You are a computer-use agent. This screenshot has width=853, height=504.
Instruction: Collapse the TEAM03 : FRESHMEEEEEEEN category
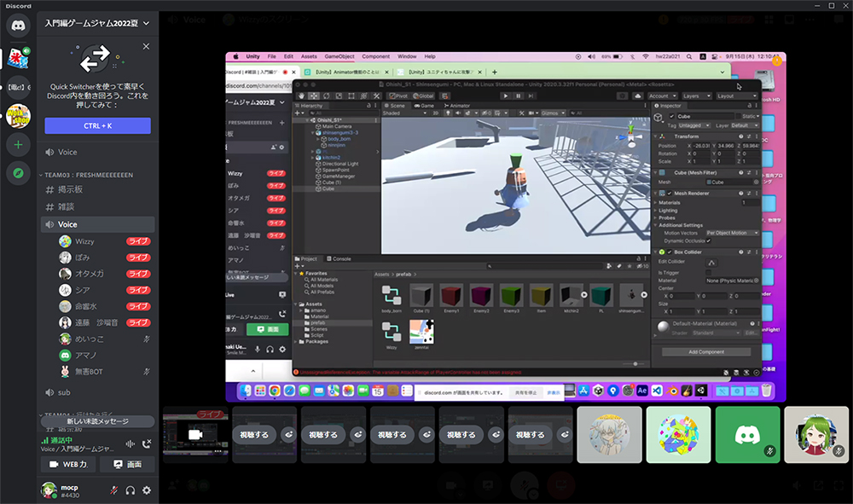[x=87, y=175]
